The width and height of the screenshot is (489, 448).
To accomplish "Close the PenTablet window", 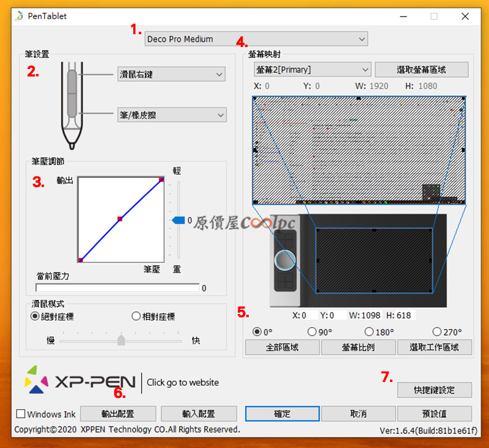I will 465,17.
